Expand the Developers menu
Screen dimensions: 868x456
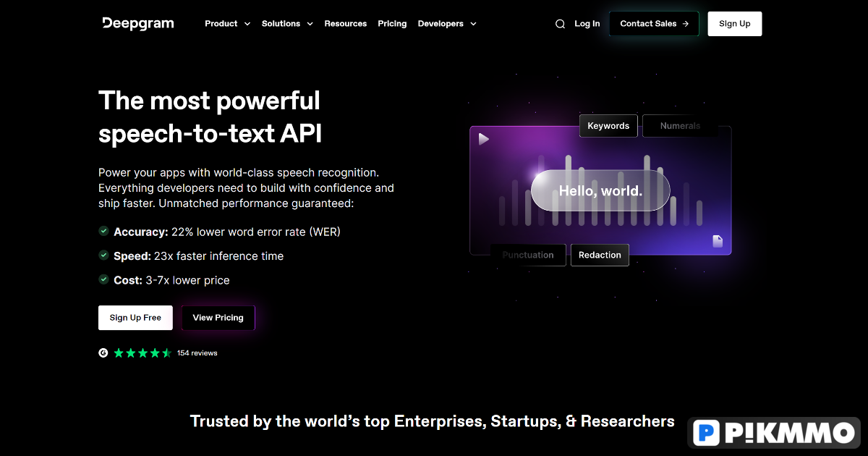[448, 24]
